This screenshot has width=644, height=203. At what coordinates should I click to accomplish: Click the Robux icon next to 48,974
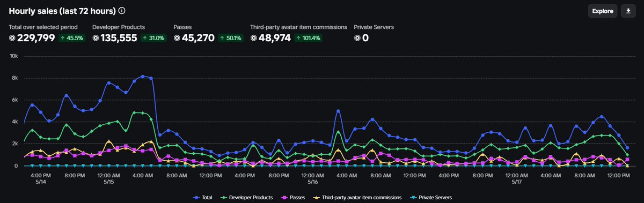tap(253, 38)
